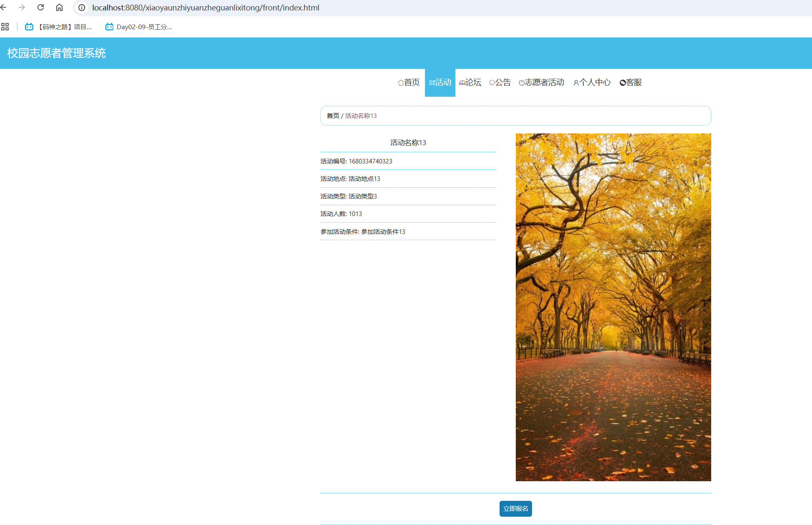Viewport: 812px width, 525px height.
Task: Click the autumn tree avenue activity image
Action: (613, 307)
